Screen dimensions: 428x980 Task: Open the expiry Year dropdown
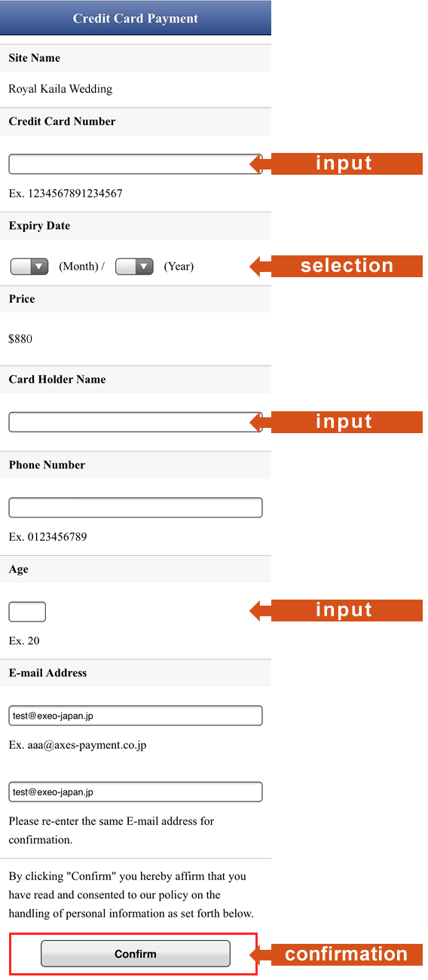(x=134, y=266)
